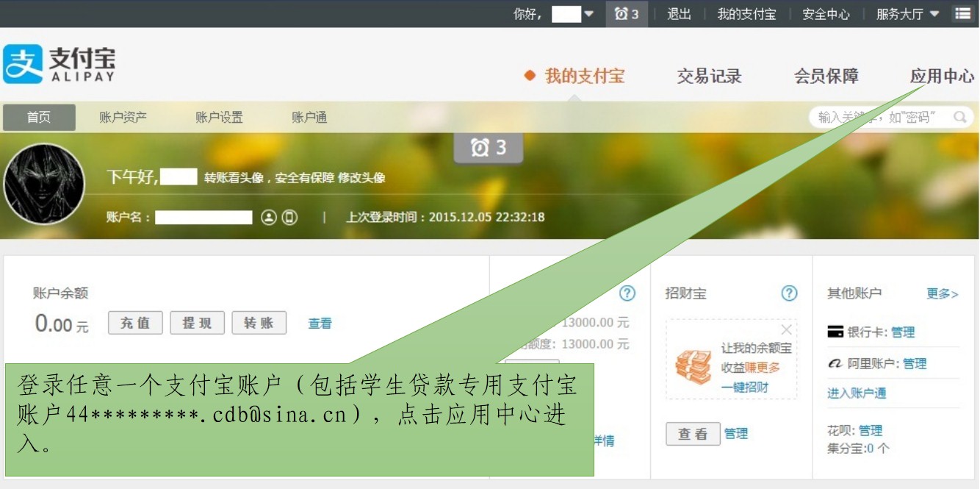Click the mobile phone binding icon
Screen dimensions: 980x489
290,217
